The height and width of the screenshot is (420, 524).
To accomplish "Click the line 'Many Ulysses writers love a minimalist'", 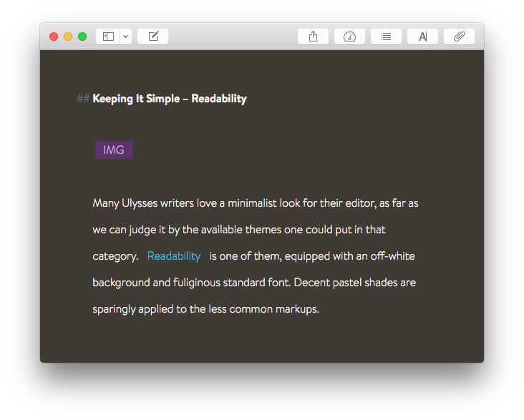I will pos(256,203).
